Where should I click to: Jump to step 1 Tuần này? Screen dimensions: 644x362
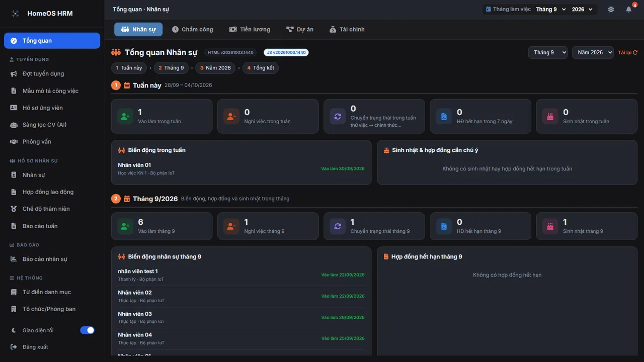tap(129, 68)
